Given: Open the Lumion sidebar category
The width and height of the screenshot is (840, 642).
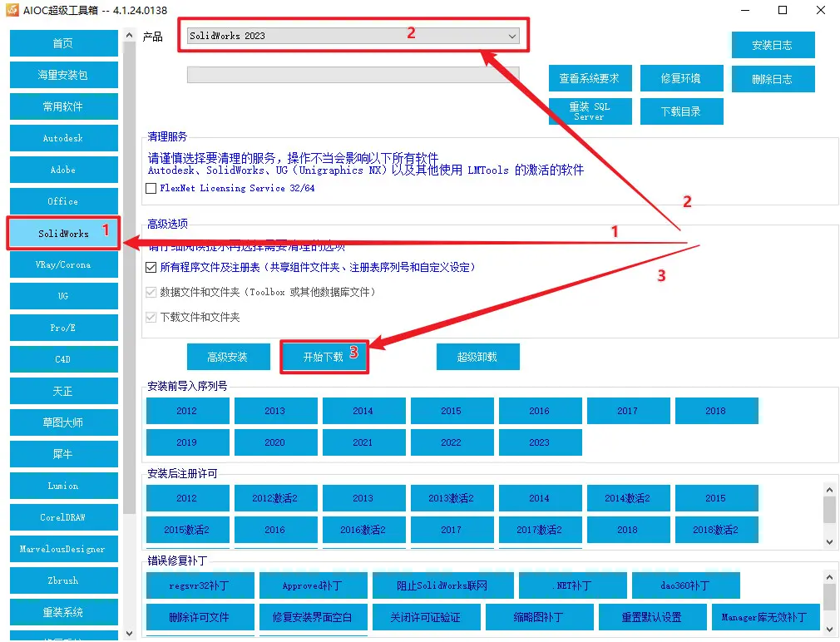Looking at the screenshot, I should coord(64,486).
